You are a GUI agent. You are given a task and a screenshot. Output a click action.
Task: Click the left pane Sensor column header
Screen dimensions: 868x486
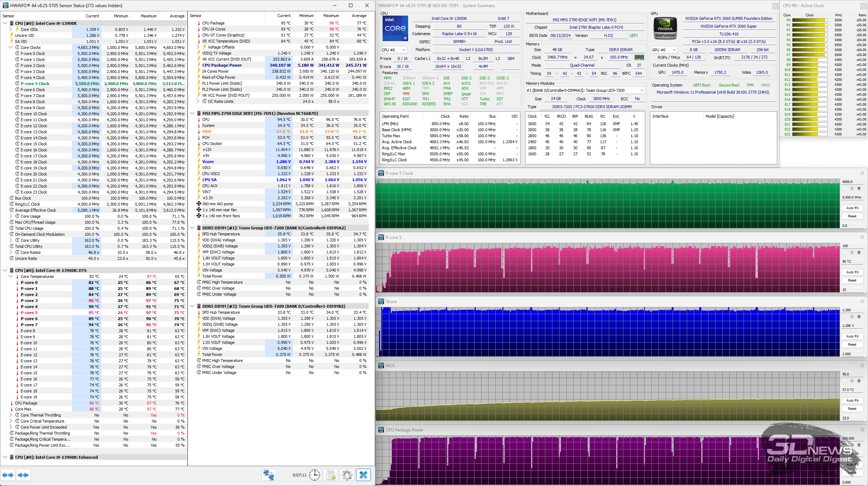tap(36, 16)
